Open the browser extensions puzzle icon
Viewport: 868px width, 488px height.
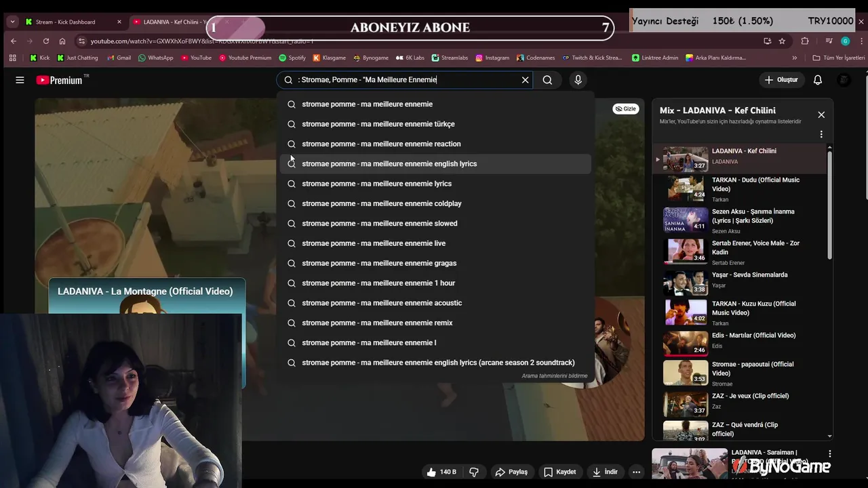point(805,41)
